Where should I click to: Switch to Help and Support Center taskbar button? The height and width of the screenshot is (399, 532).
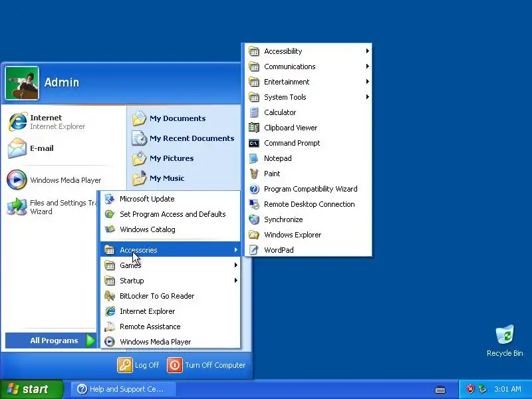tap(123, 389)
